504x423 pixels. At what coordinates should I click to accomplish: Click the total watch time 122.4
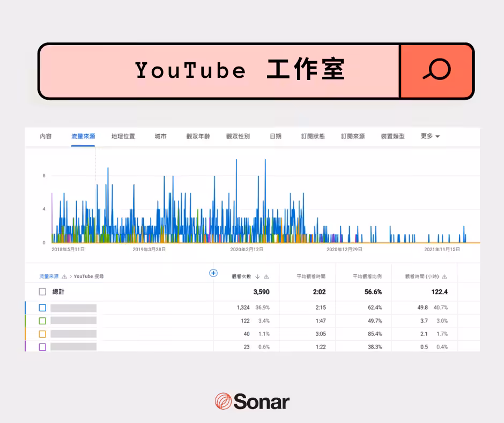coord(440,292)
